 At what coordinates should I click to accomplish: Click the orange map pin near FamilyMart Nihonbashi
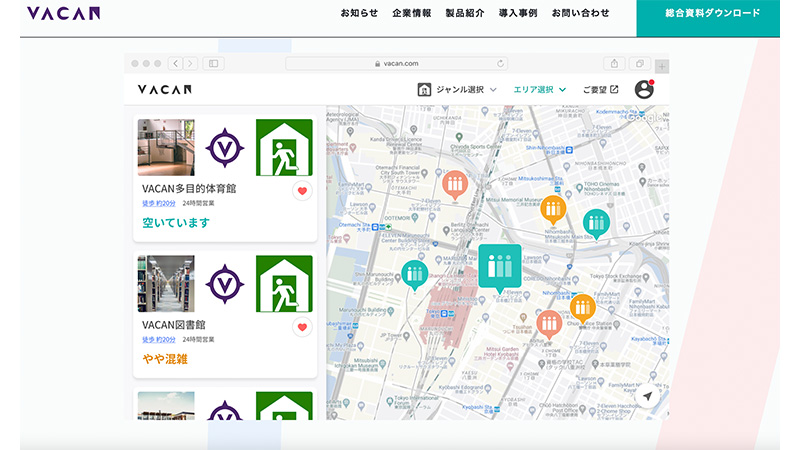click(583, 308)
